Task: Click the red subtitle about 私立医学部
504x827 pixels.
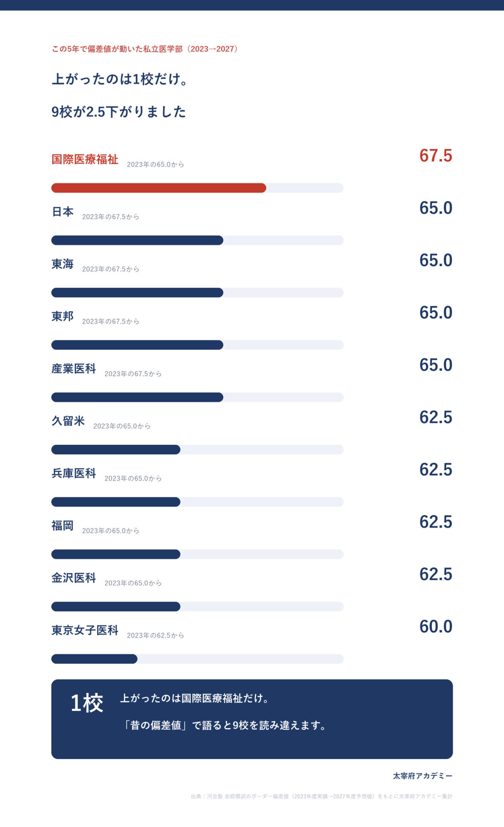Action: tap(145, 49)
